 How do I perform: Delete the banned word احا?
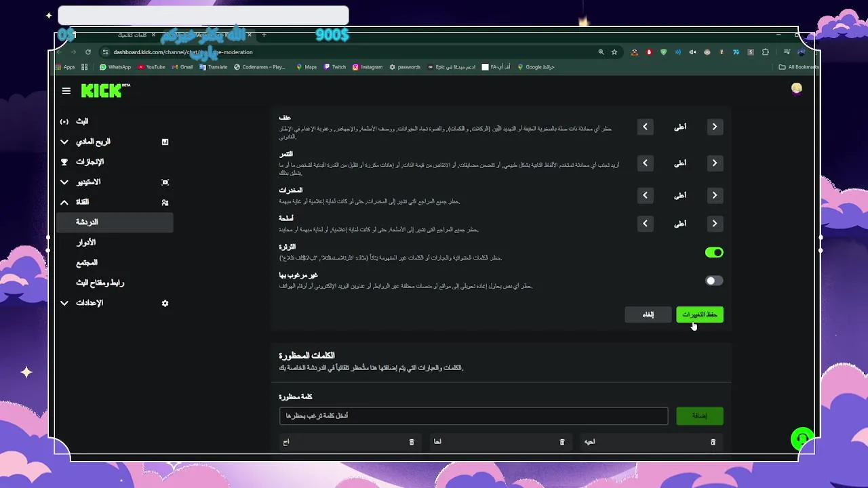click(x=562, y=442)
